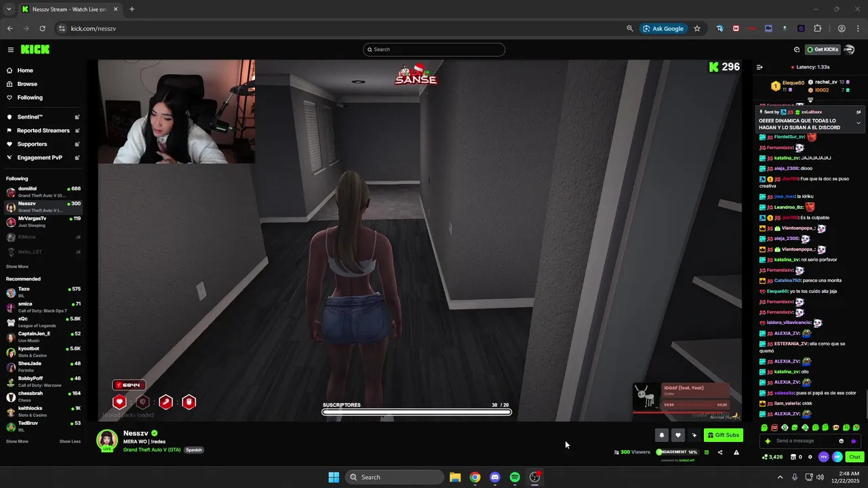Open Browse in the sidebar
This screenshot has width=868, height=488.
(42, 84)
